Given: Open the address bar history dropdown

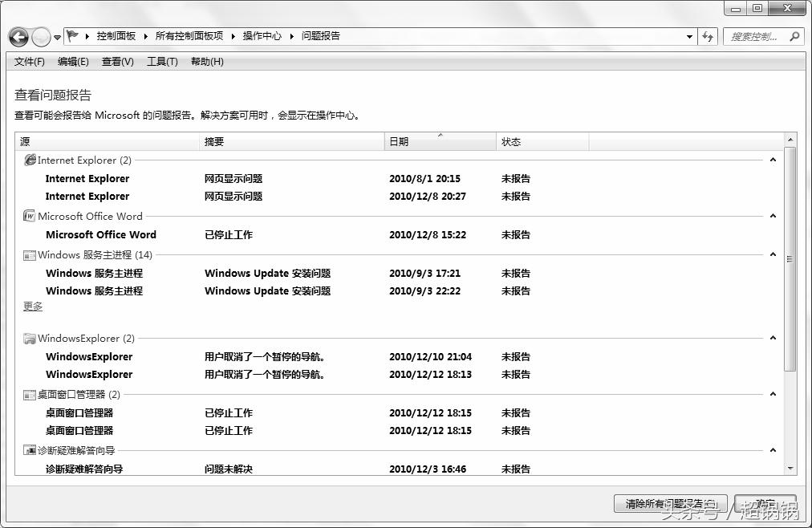Looking at the screenshot, I should [690, 36].
